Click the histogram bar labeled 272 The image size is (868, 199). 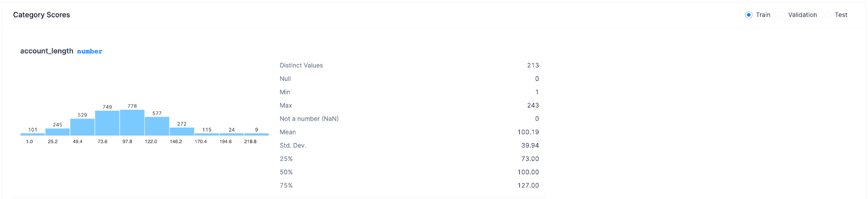(182, 132)
